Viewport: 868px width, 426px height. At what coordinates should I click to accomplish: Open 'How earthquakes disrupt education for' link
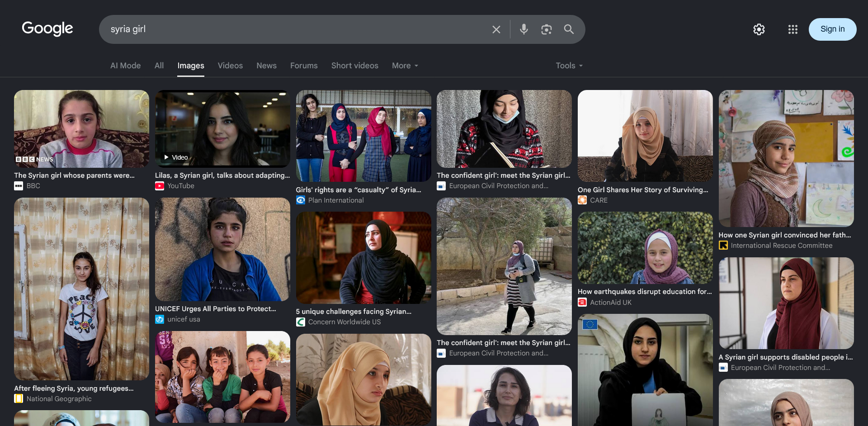pyautogui.click(x=645, y=292)
